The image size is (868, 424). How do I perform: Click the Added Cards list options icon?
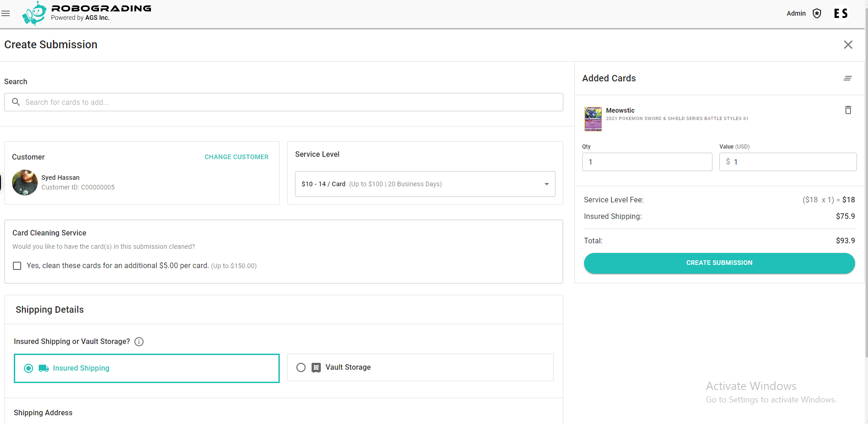[x=847, y=78]
